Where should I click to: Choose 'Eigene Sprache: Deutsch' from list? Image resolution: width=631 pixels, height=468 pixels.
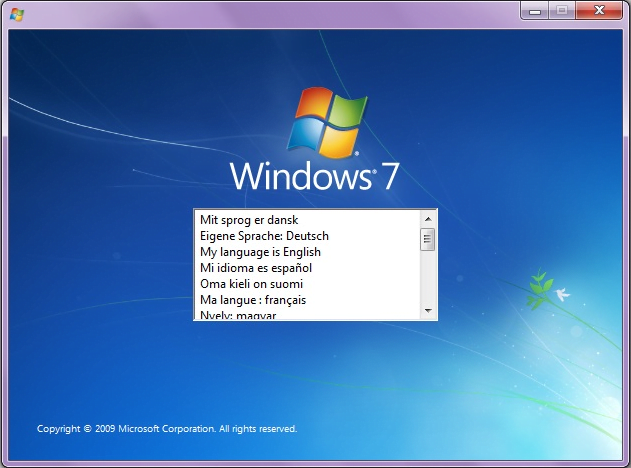coord(307,236)
